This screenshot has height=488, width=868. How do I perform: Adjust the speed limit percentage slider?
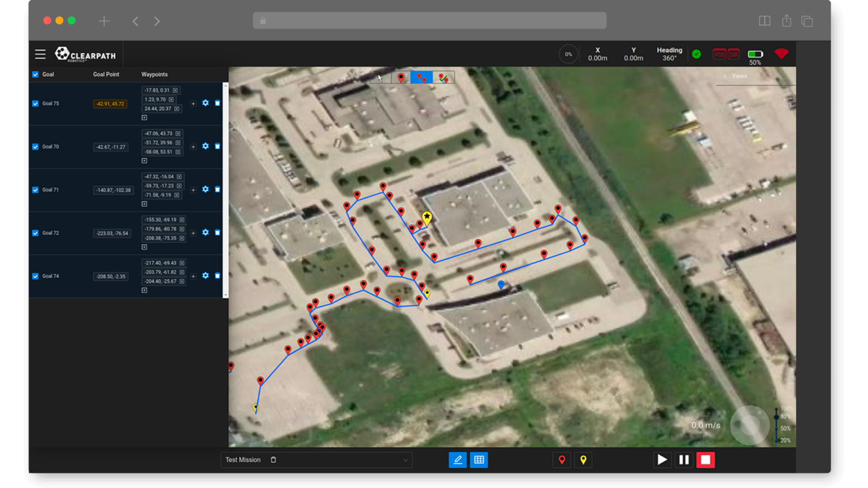point(776,425)
